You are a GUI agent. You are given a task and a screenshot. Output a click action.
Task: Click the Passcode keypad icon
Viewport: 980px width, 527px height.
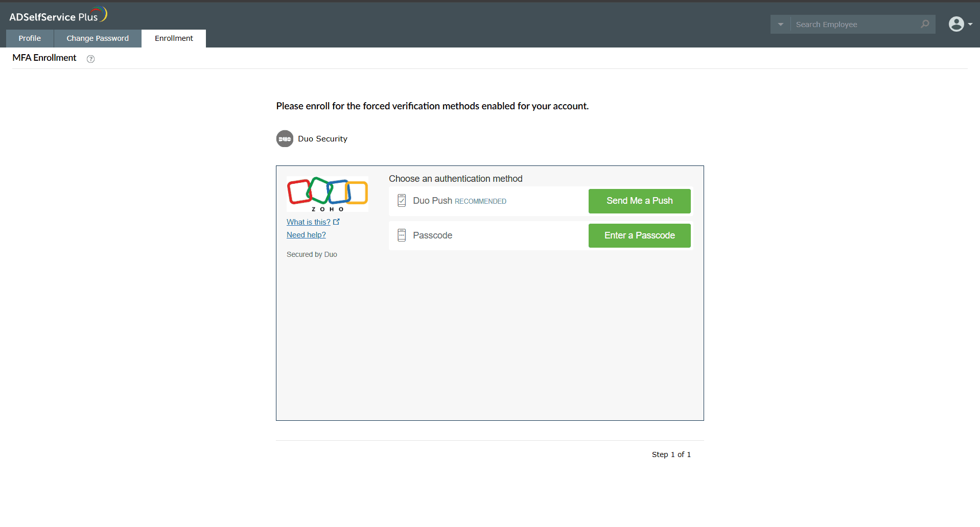pos(402,235)
